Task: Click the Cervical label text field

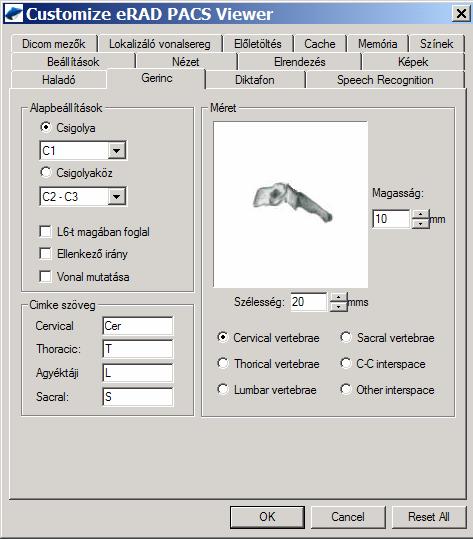Action: coord(138,326)
